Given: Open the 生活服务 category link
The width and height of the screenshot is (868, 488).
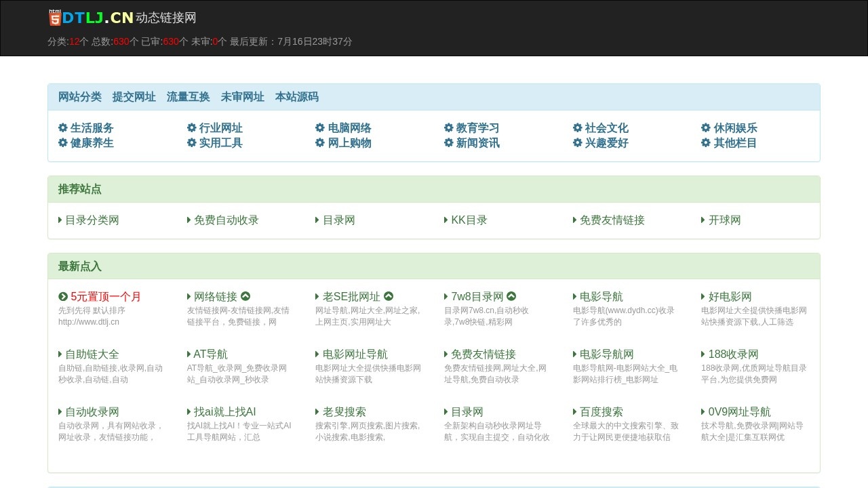Looking at the screenshot, I should tap(92, 127).
